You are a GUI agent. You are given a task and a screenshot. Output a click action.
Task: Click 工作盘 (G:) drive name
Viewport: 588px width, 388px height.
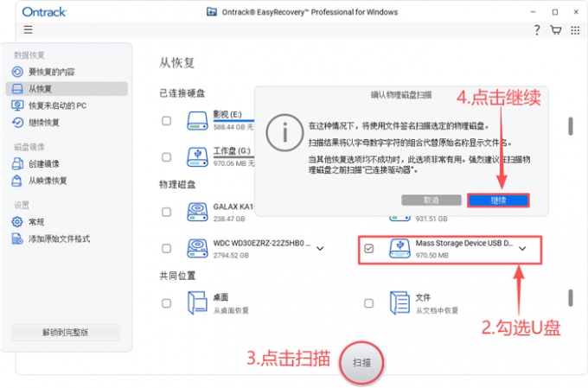(232, 150)
